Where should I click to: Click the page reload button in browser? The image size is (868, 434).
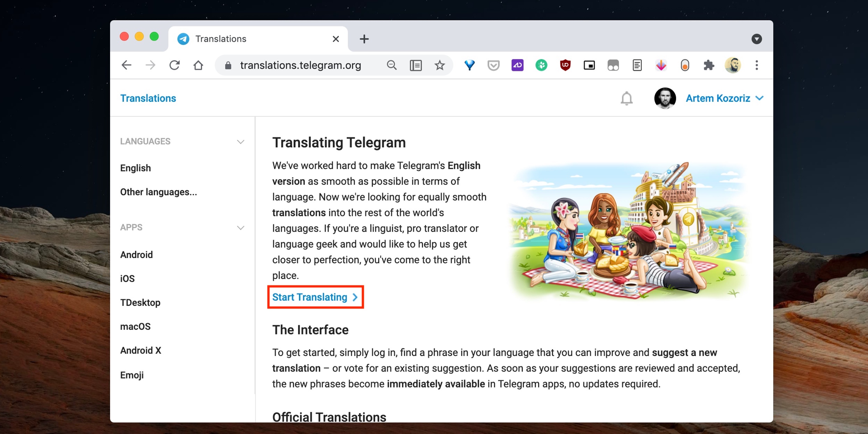pyautogui.click(x=175, y=66)
